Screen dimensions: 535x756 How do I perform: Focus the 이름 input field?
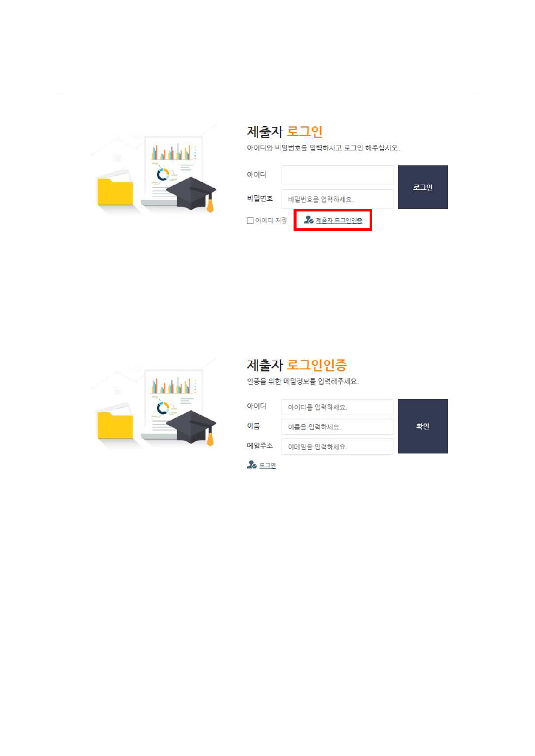[x=338, y=427]
